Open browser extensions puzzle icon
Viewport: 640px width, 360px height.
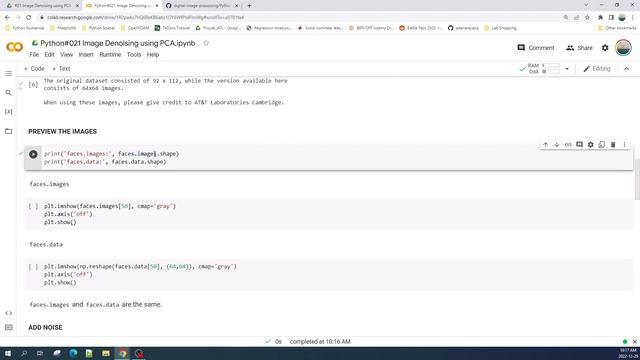point(600,17)
